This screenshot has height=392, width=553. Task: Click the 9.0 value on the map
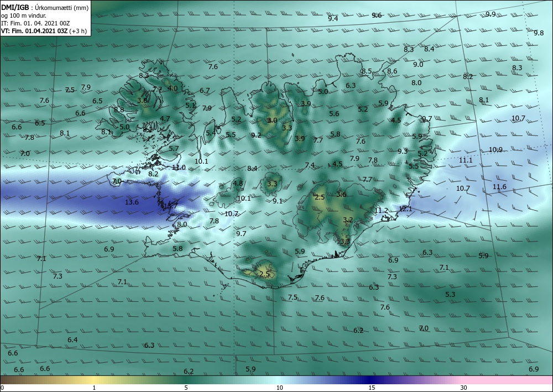(418, 65)
